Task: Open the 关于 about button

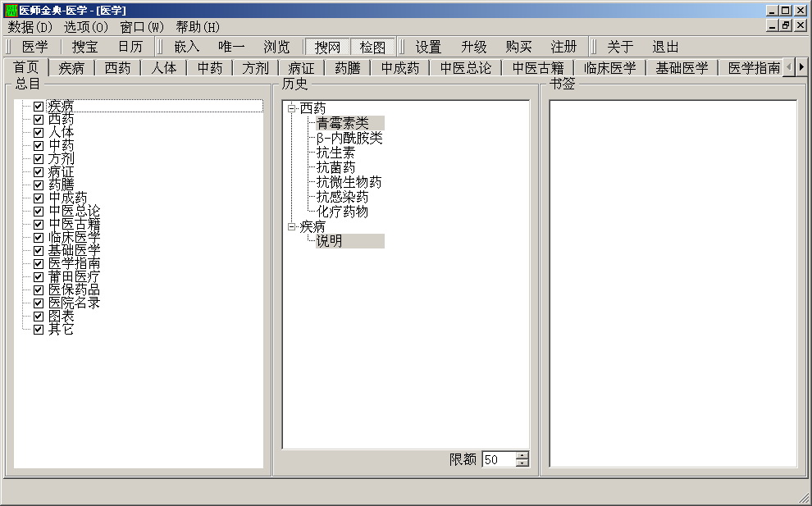Action: point(620,47)
